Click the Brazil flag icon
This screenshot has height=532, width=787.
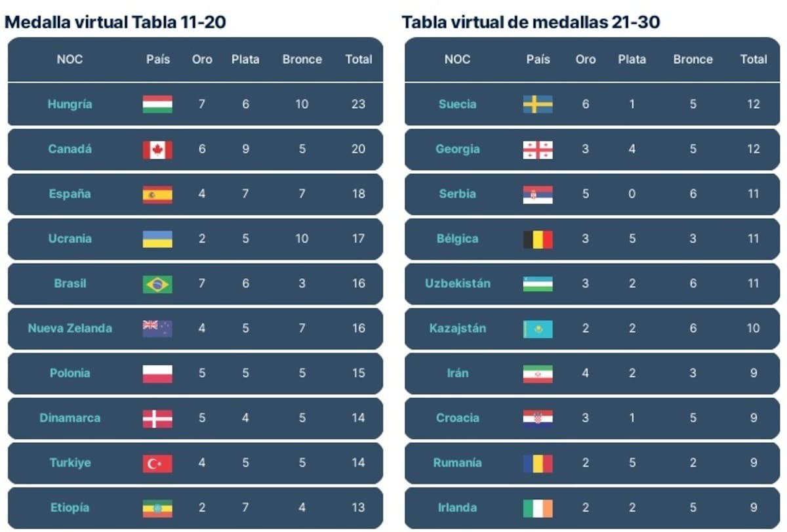(x=157, y=284)
